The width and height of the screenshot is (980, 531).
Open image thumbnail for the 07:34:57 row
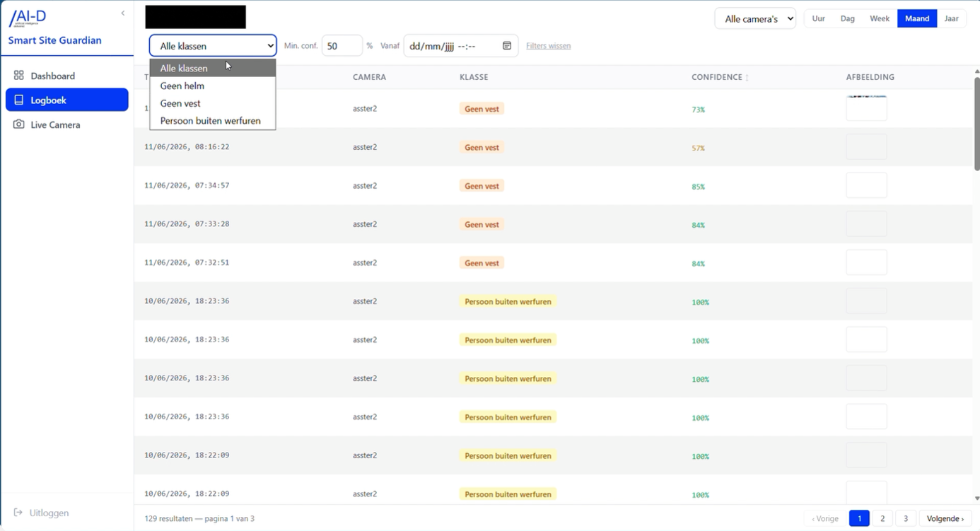(866, 185)
